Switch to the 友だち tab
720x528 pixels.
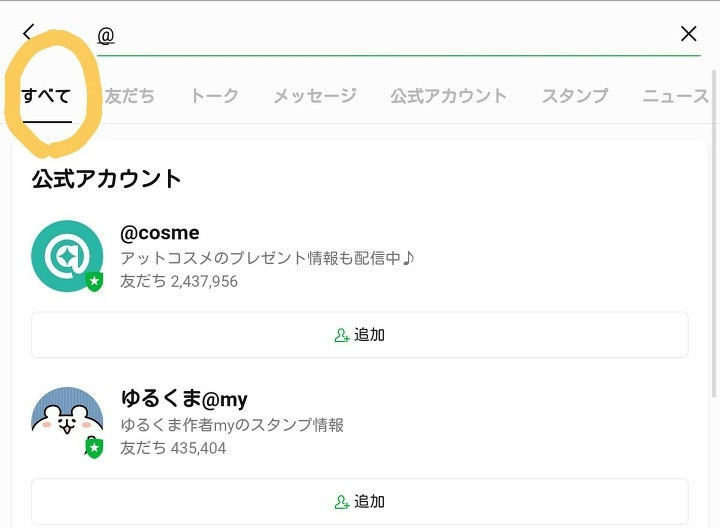pos(130,96)
